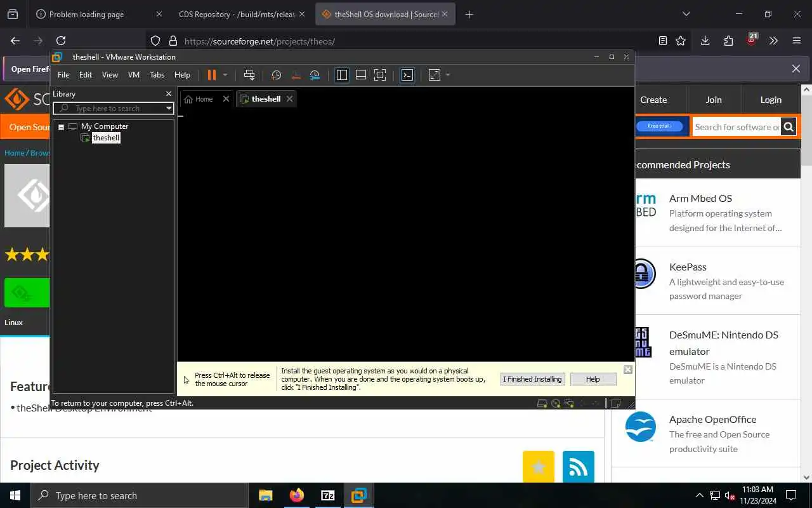This screenshot has width=812, height=508.
Task: Close the Problem loading page tab
Action: click(159, 14)
